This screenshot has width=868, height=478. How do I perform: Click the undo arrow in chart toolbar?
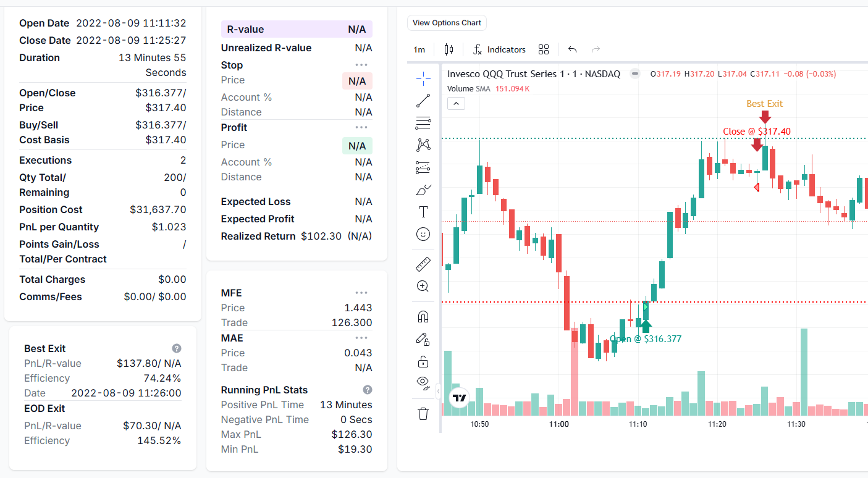(572, 49)
